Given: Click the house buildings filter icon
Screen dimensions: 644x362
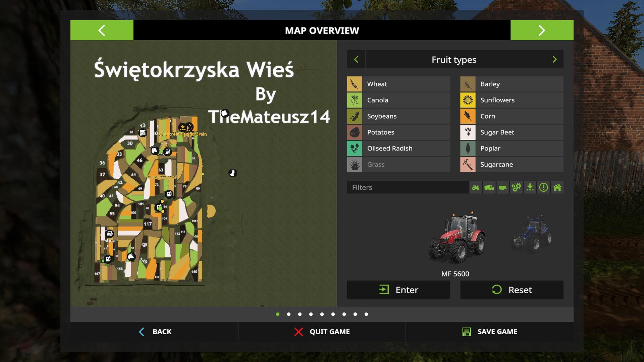Looking at the screenshot, I should 557,187.
